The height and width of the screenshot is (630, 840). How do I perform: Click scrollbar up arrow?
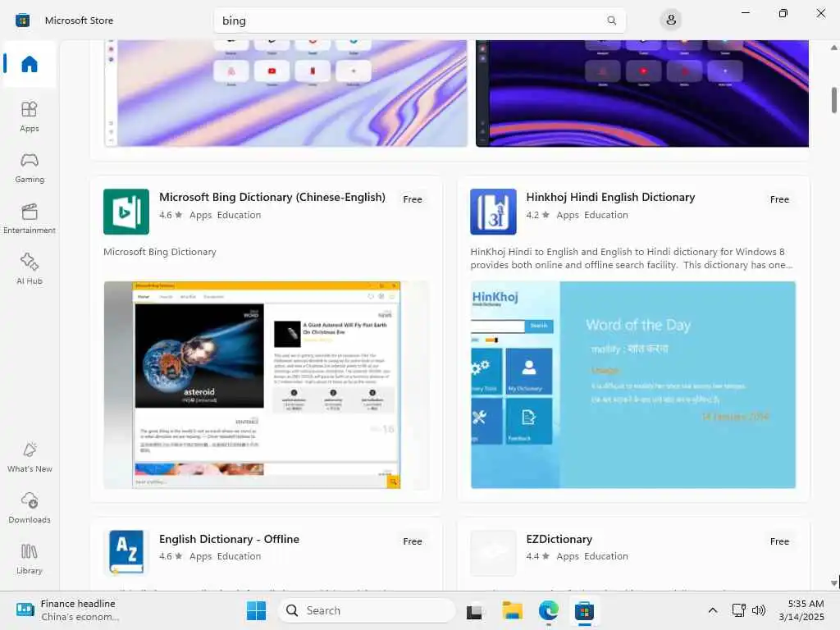(x=834, y=48)
